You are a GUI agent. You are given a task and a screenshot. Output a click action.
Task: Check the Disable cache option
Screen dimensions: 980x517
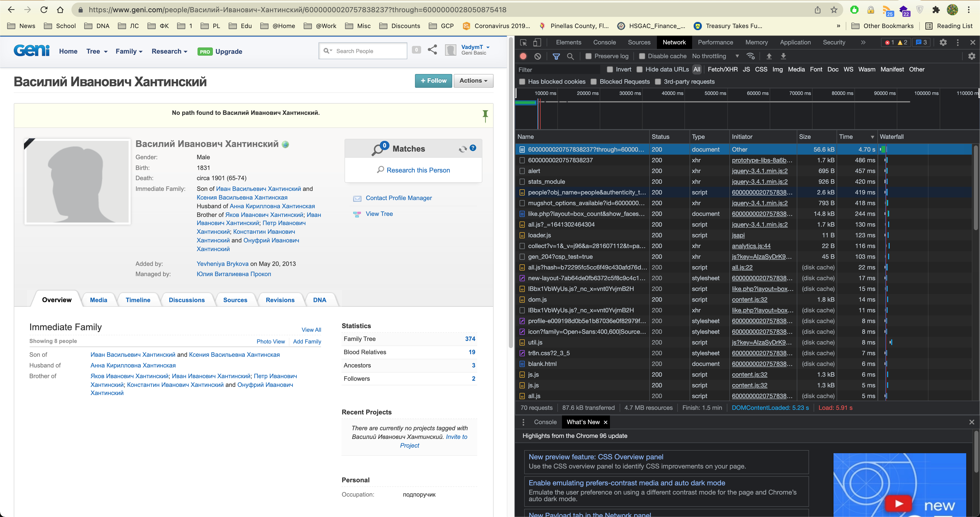point(642,56)
